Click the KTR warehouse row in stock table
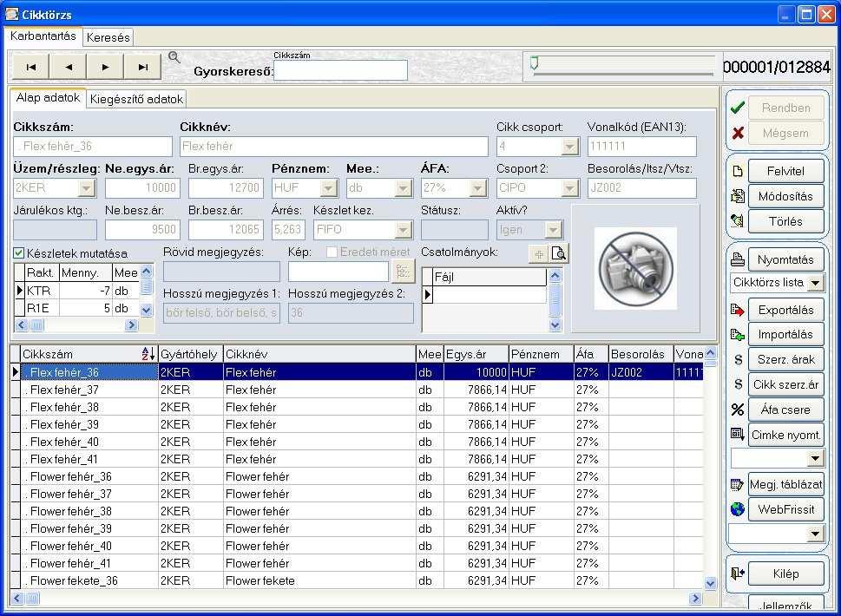This screenshot has height=616, width=841. pos(76,291)
